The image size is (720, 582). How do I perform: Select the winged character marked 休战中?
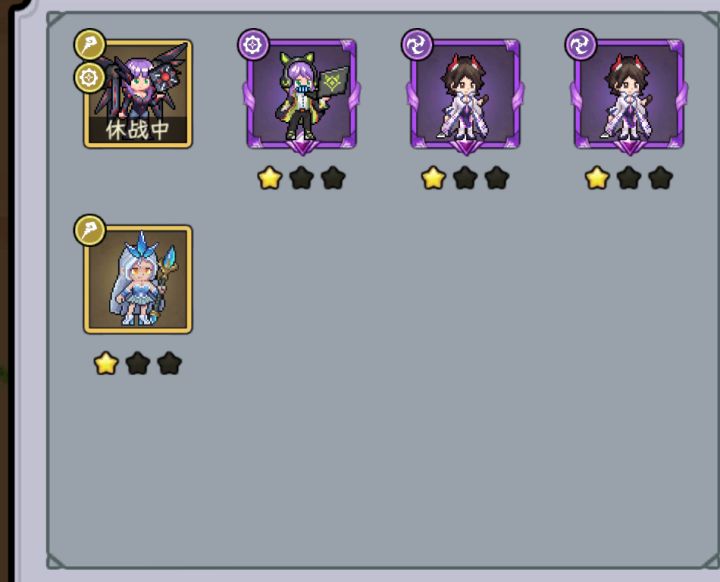(x=138, y=94)
